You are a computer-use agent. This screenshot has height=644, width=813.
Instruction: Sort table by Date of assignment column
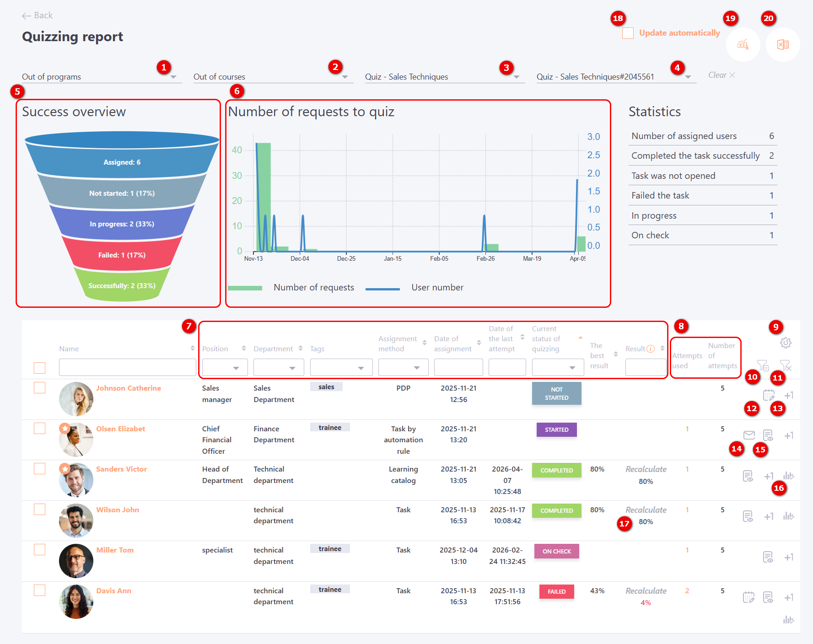coord(479,343)
